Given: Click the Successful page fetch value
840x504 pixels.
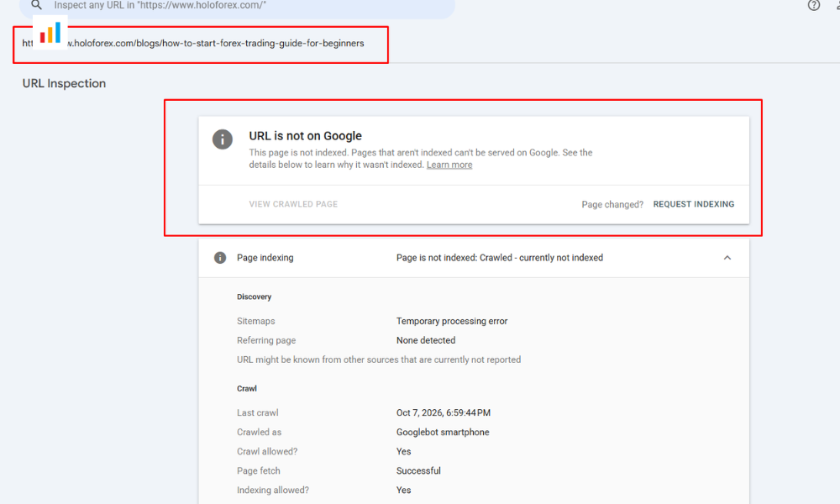Looking at the screenshot, I should pyautogui.click(x=418, y=470).
